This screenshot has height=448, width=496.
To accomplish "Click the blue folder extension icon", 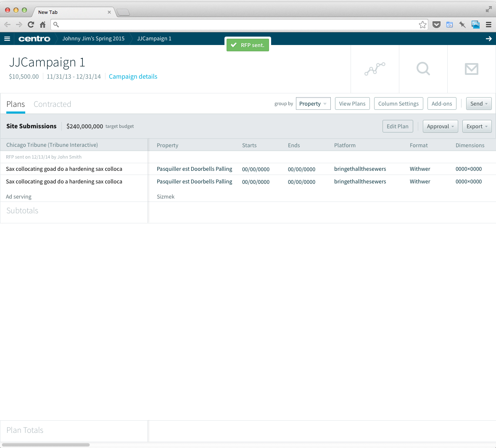I will [x=449, y=25].
